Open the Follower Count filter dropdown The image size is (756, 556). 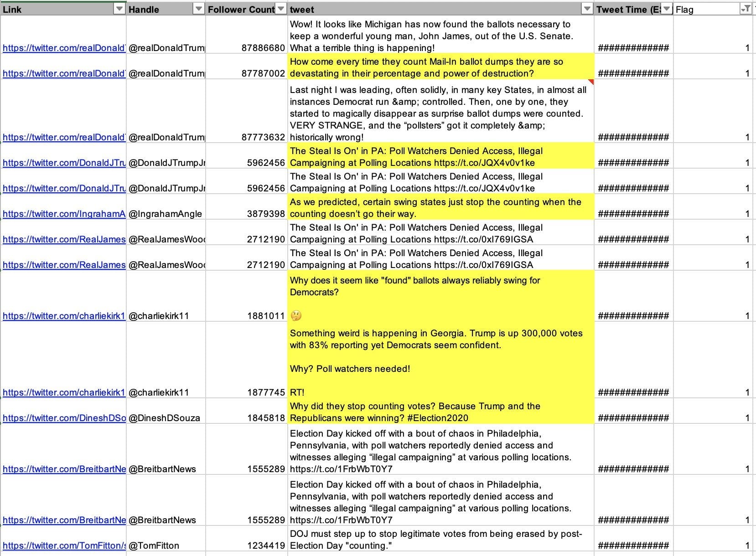point(281,9)
